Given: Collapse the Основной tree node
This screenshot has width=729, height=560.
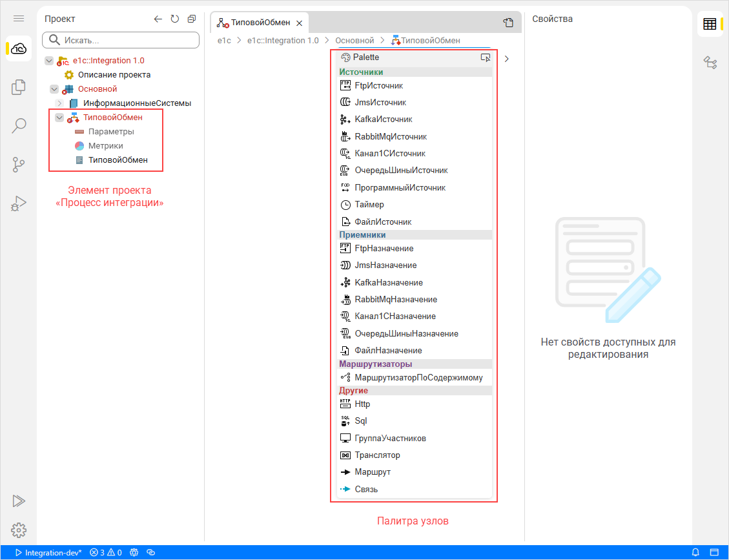Looking at the screenshot, I should coord(54,89).
